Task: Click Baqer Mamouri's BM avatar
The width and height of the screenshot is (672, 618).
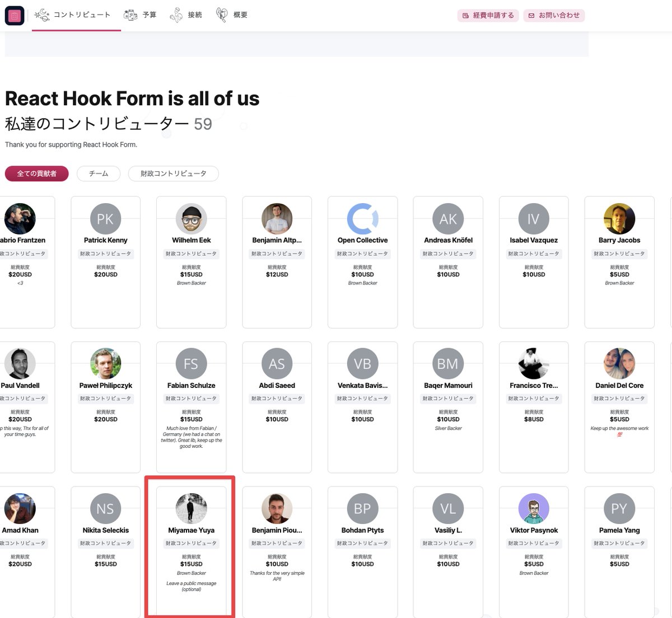Action: (x=448, y=364)
